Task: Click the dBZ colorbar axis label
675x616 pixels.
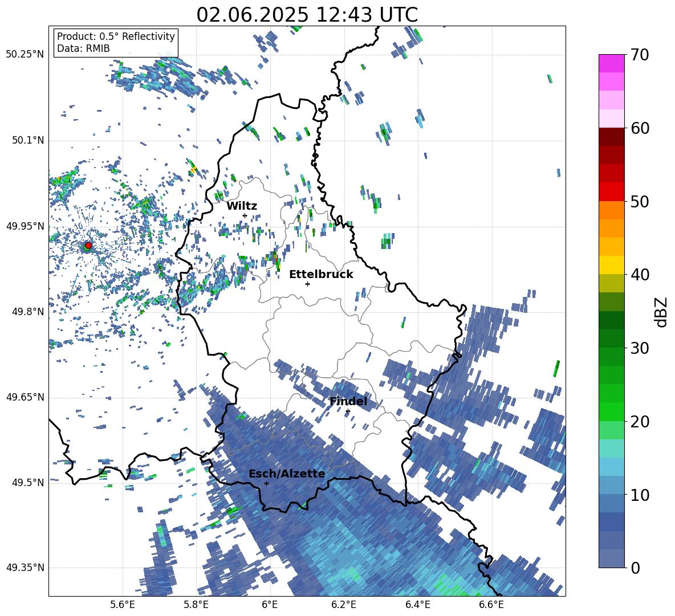Action: [662, 312]
